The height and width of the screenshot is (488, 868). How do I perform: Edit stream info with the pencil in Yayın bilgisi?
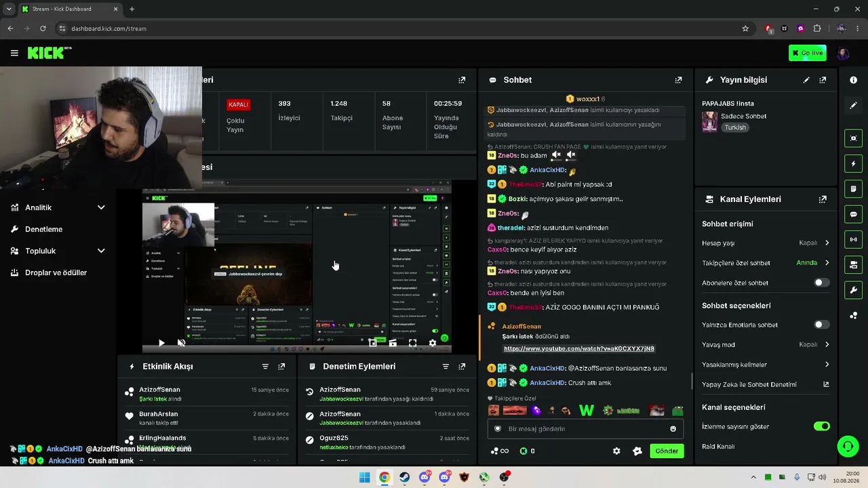coord(806,80)
